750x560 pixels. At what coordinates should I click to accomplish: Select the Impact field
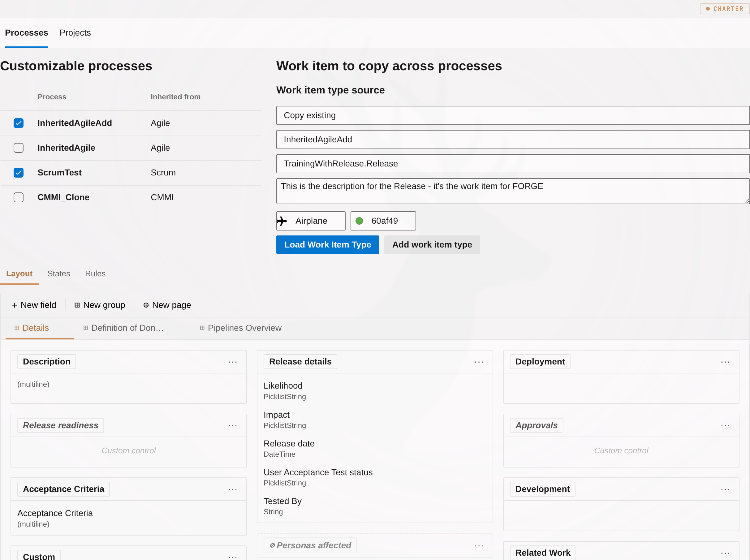point(375,420)
